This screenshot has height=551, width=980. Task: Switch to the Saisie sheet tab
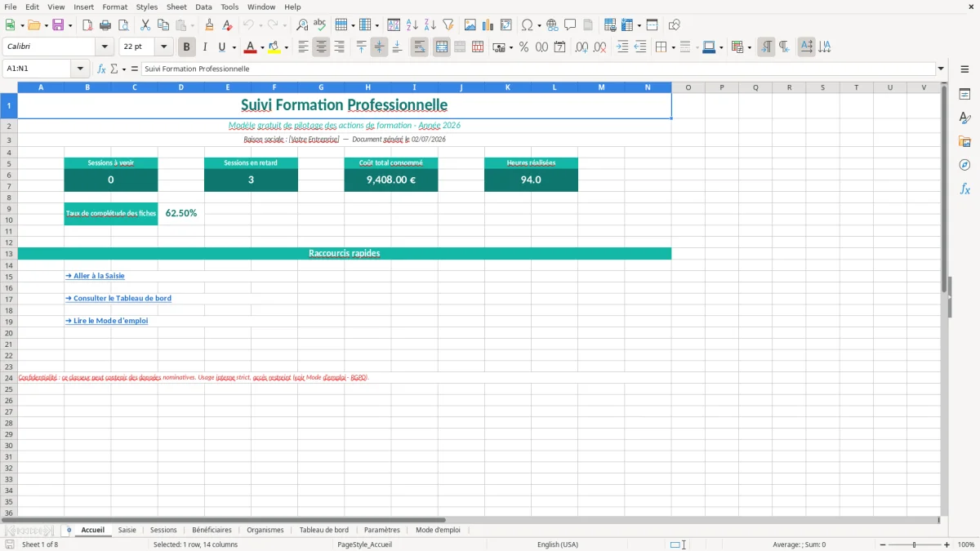coord(127,530)
